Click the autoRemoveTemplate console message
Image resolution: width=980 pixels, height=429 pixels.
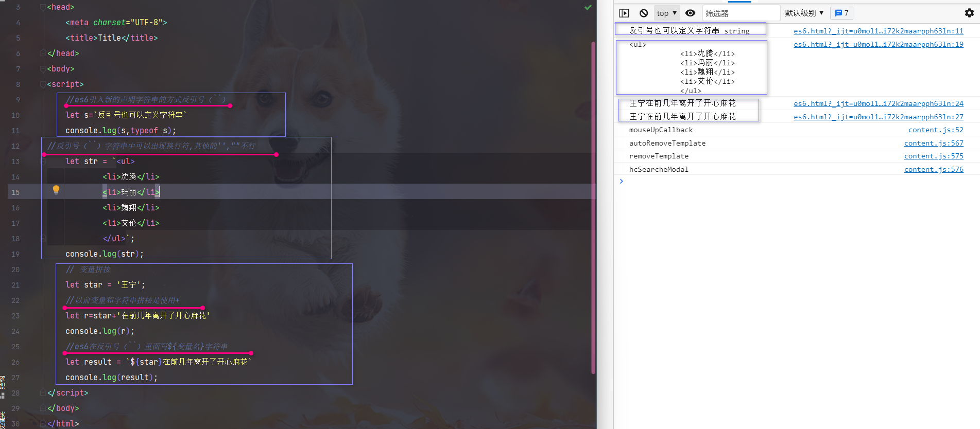click(x=667, y=144)
